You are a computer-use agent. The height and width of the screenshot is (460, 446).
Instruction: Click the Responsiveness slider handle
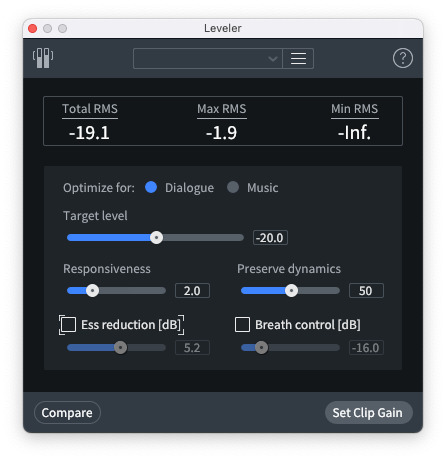click(x=92, y=291)
